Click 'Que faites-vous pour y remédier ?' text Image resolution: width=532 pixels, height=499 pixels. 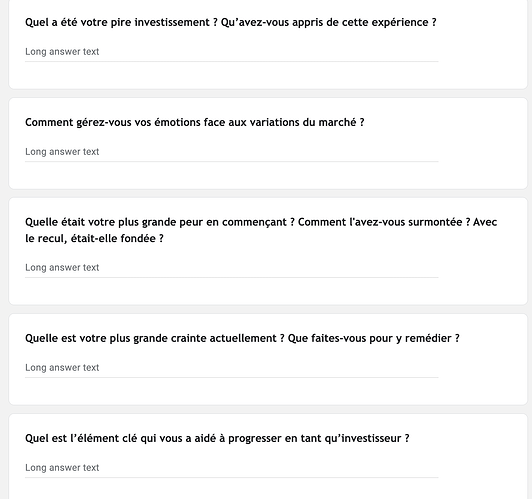click(374, 339)
